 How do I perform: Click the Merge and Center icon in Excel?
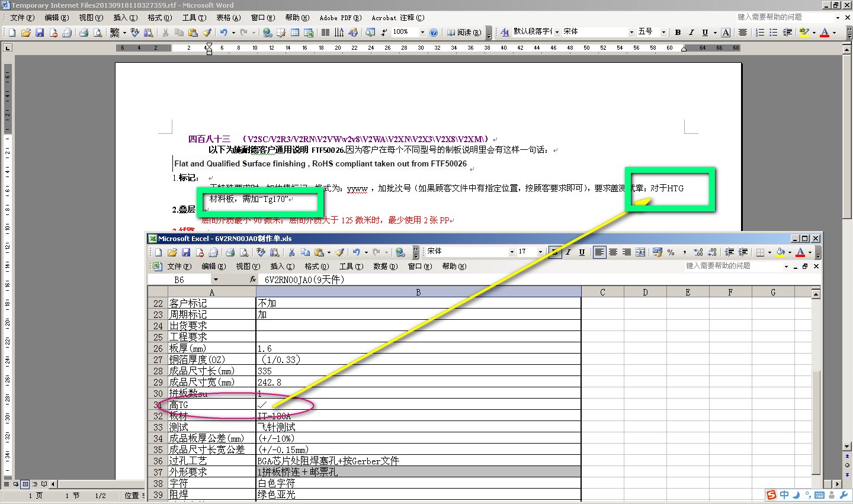(640, 252)
